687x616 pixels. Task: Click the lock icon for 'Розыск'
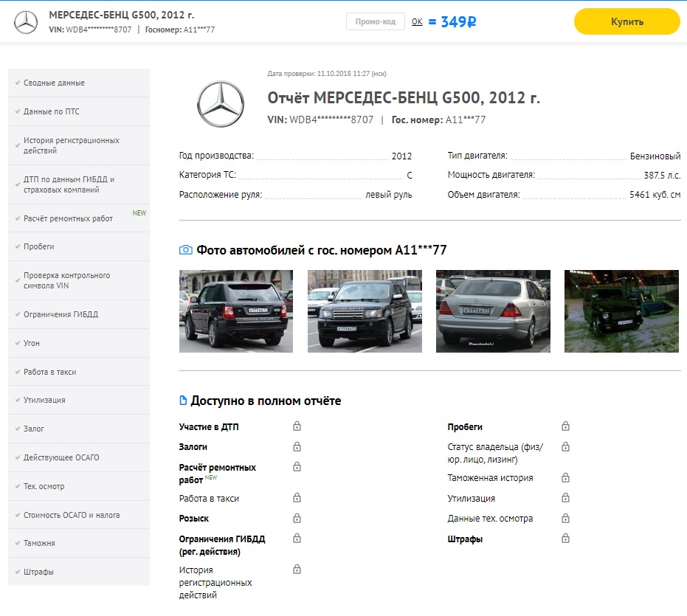click(x=297, y=519)
